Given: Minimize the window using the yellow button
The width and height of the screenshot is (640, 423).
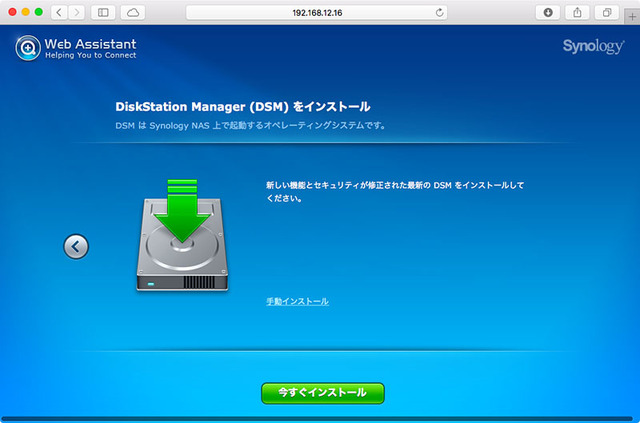Looking at the screenshot, I should tap(25, 12).
